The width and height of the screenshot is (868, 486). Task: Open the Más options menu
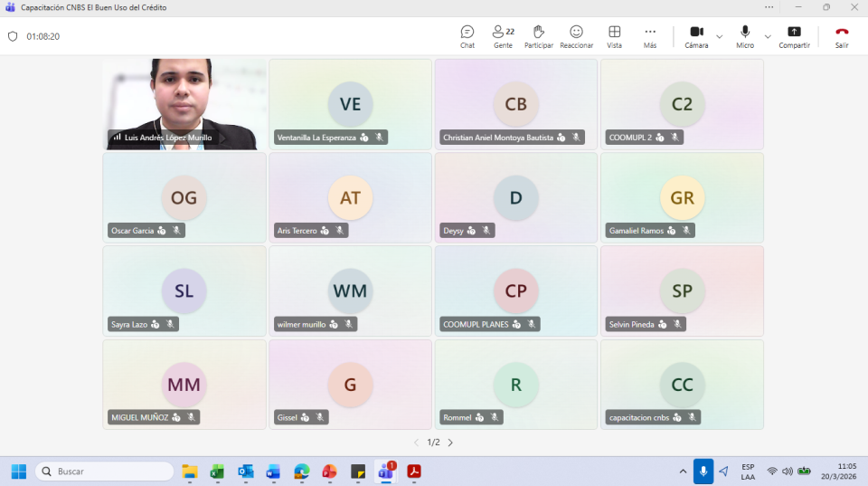[x=649, y=36]
